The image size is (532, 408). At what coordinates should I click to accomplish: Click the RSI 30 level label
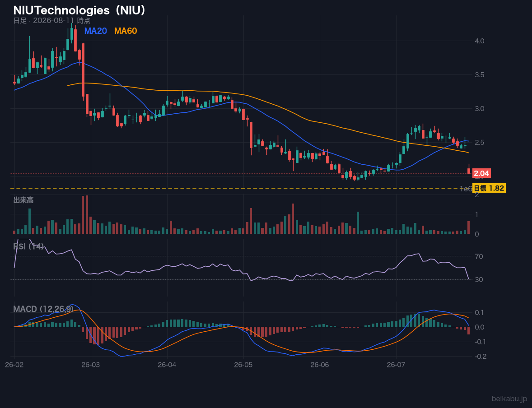point(479,279)
